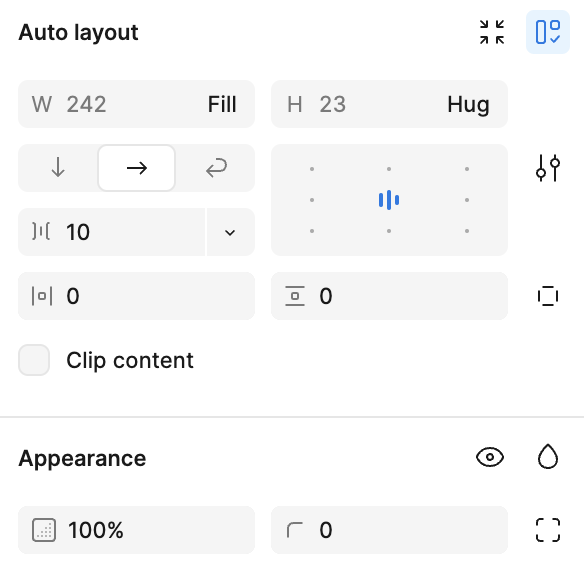584x564 pixels.
Task: Select center alignment in the alignment grid
Action: point(389,200)
